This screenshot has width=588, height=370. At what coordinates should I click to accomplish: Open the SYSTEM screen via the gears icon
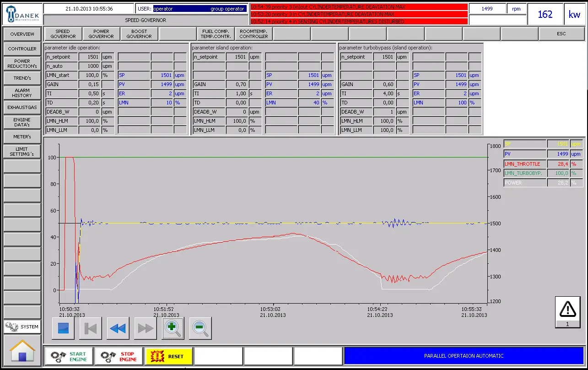(21, 326)
